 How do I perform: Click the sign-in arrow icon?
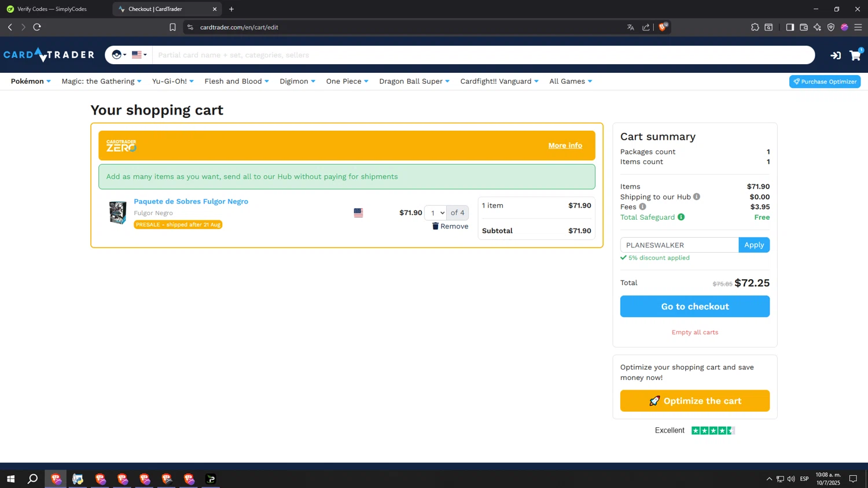[x=836, y=56]
